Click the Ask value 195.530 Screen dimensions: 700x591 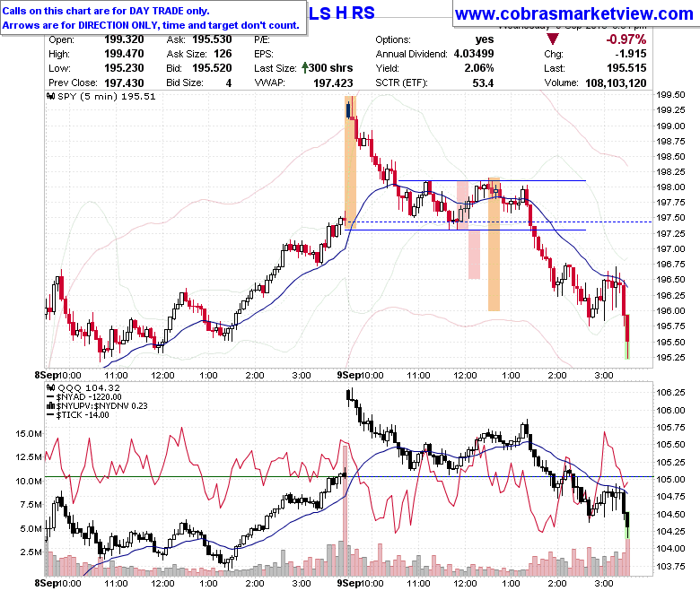(212, 39)
